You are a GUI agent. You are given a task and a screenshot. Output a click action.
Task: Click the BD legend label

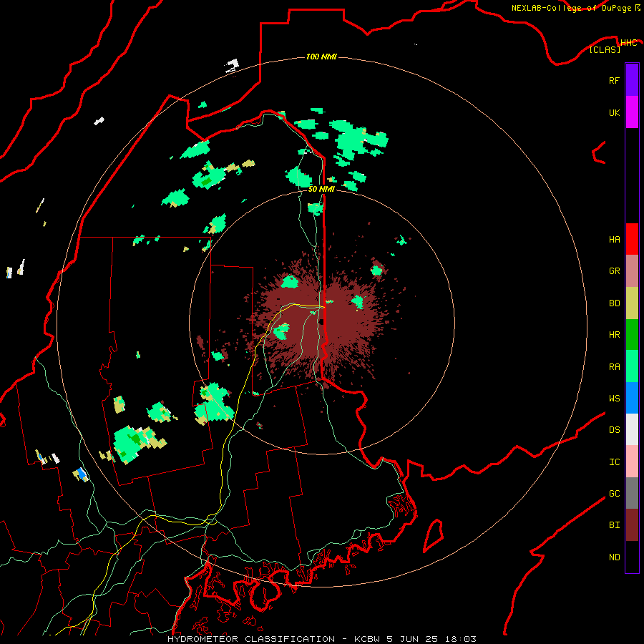pyautogui.click(x=614, y=303)
